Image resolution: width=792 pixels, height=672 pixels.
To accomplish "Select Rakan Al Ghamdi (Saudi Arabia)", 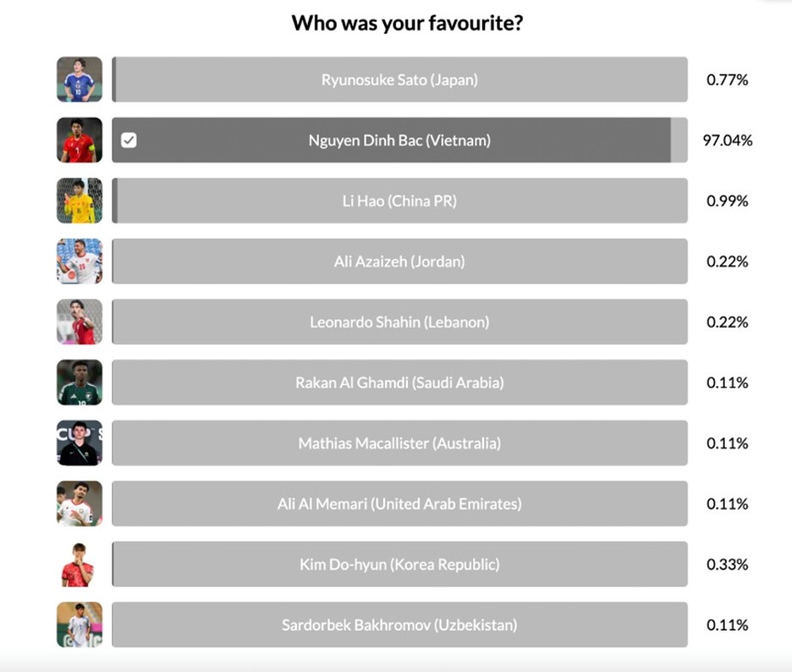I will tap(399, 383).
